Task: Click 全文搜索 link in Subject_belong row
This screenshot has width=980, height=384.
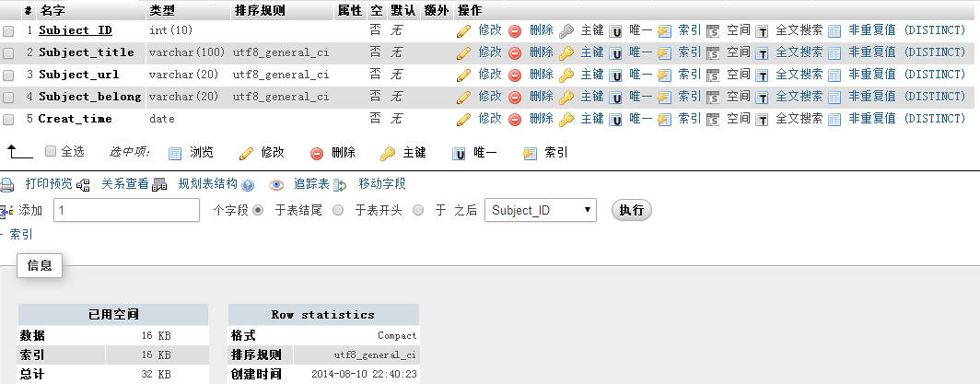Action: (x=799, y=96)
